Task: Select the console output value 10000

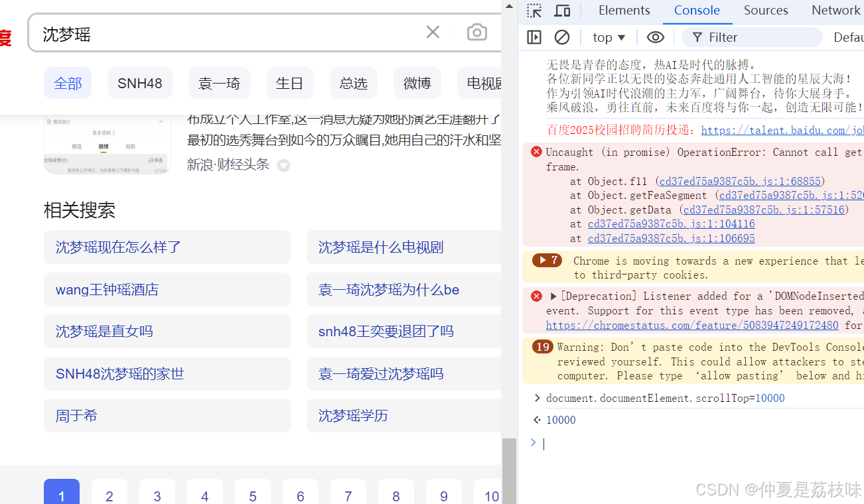Action: pyautogui.click(x=561, y=420)
